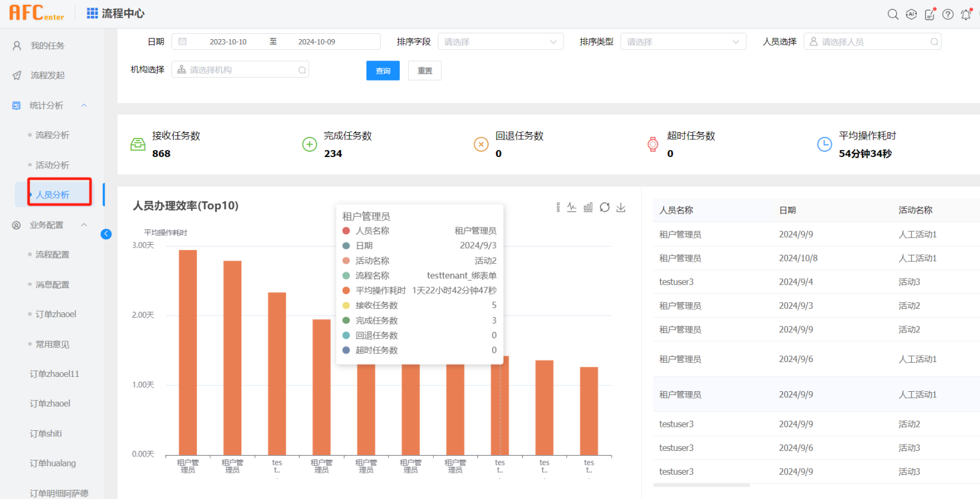Click the 查询 button
The image size is (980, 499).
383,71
